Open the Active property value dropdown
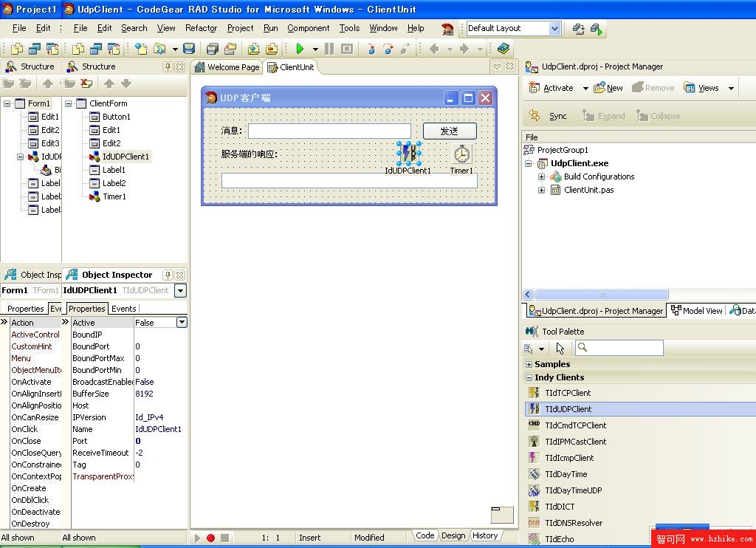 (x=182, y=322)
